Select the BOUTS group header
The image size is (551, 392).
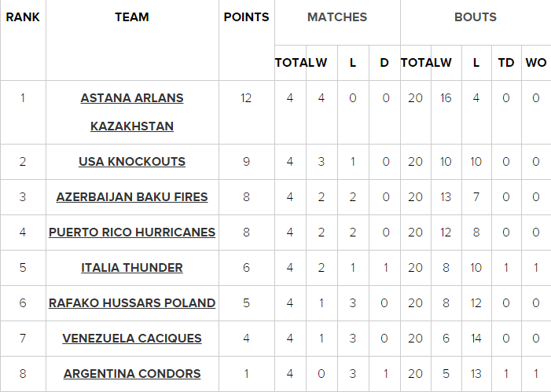click(475, 16)
